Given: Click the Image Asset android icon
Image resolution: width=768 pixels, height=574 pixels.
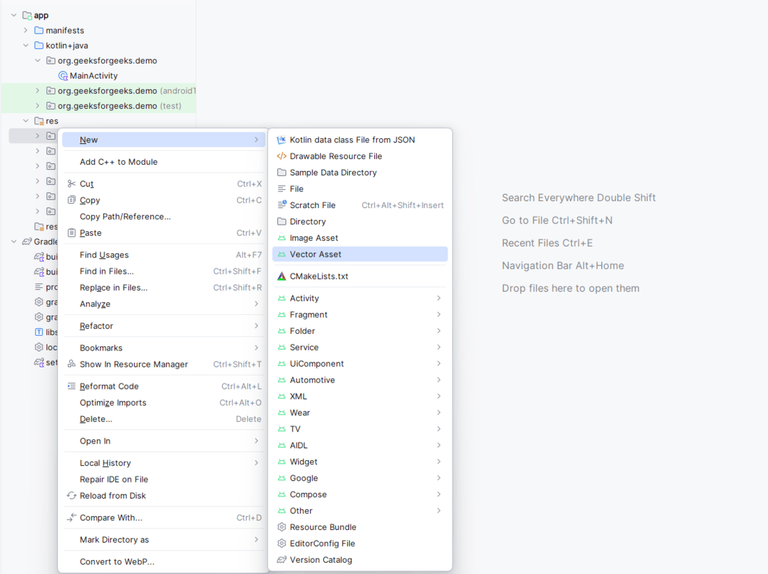Looking at the screenshot, I should 281,238.
